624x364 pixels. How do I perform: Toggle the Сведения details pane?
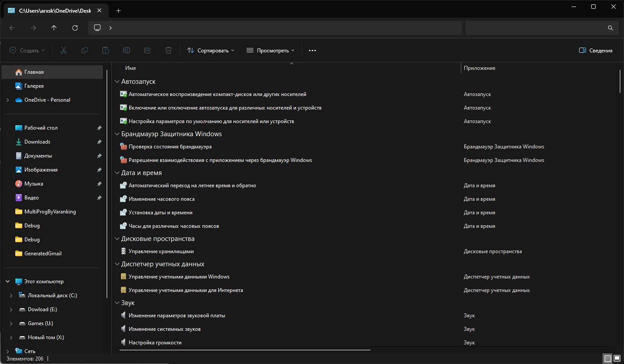(596, 51)
